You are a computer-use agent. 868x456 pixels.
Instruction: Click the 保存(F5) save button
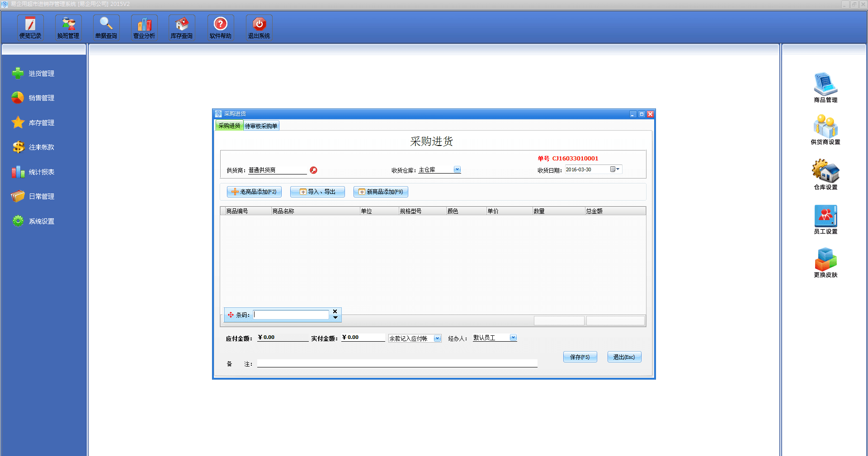(580, 357)
